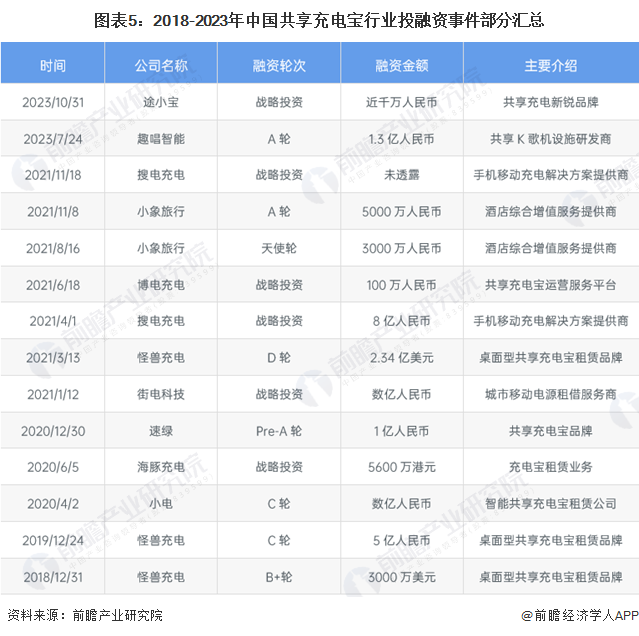Select the company cell '街电科技'
This screenshot has height=636, width=639.
[161, 394]
